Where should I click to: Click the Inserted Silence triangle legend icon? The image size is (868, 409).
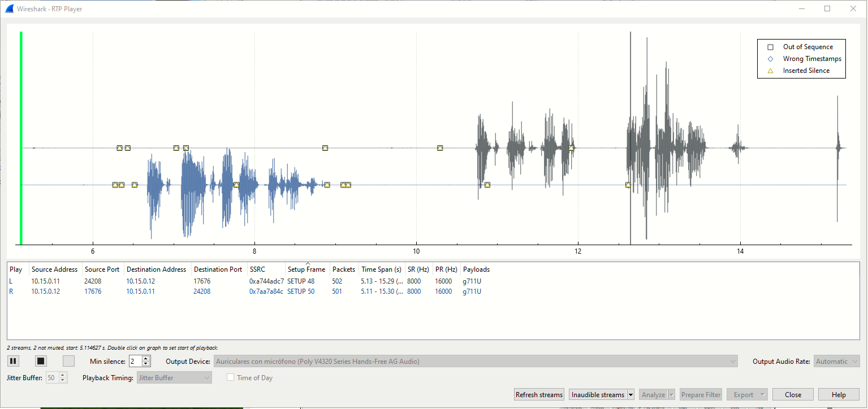coord(770,71)
